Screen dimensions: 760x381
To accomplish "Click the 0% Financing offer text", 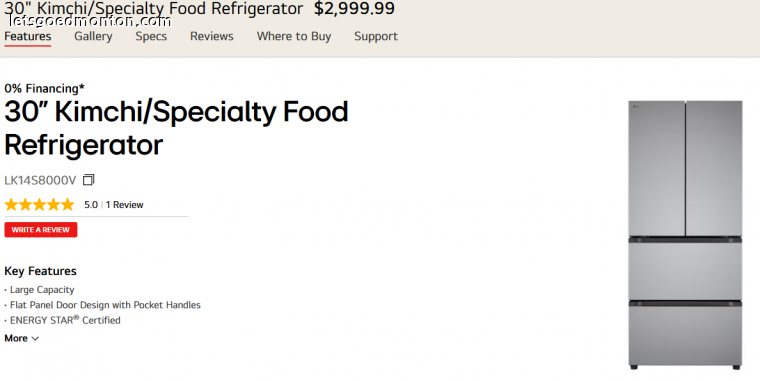I will pos(45,89).
